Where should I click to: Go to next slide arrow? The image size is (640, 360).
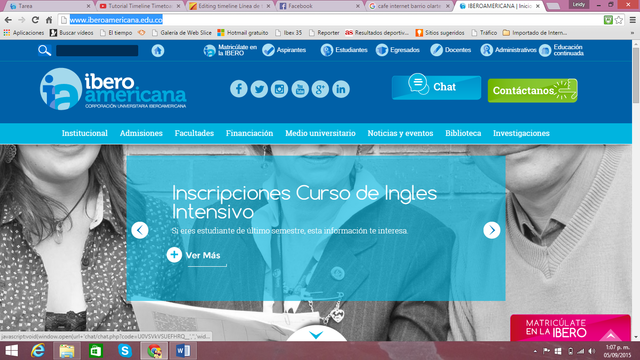[492, 230]
